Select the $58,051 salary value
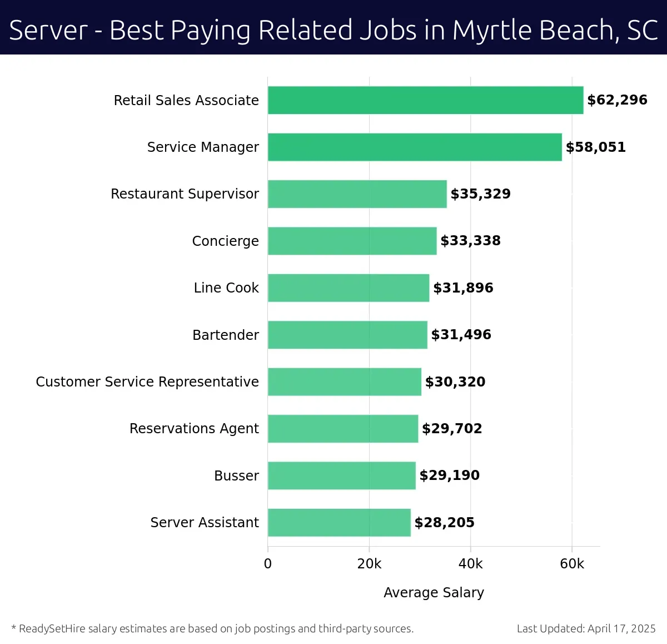 click(596, 147)
